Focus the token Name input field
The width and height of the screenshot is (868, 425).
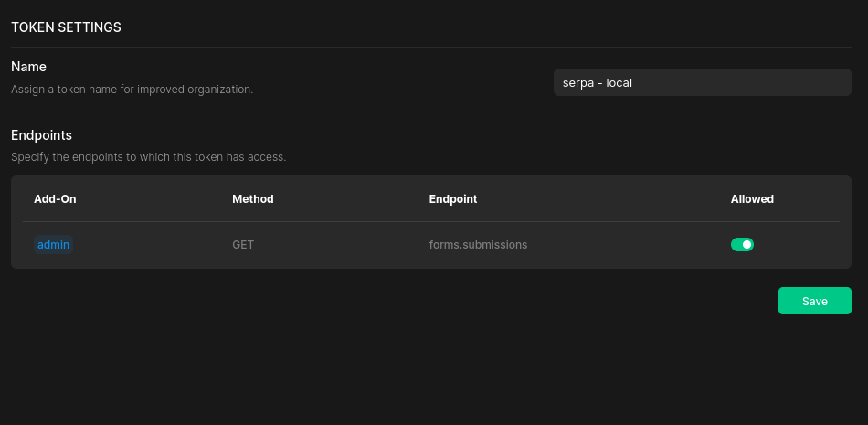point(702,82)
